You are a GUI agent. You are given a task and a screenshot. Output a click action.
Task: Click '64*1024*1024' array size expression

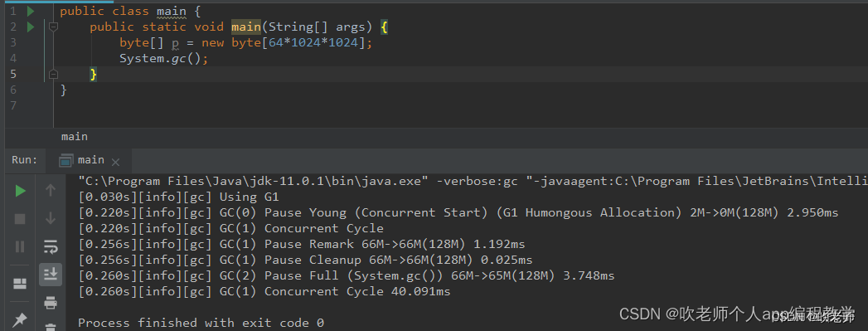pos(313,42)
